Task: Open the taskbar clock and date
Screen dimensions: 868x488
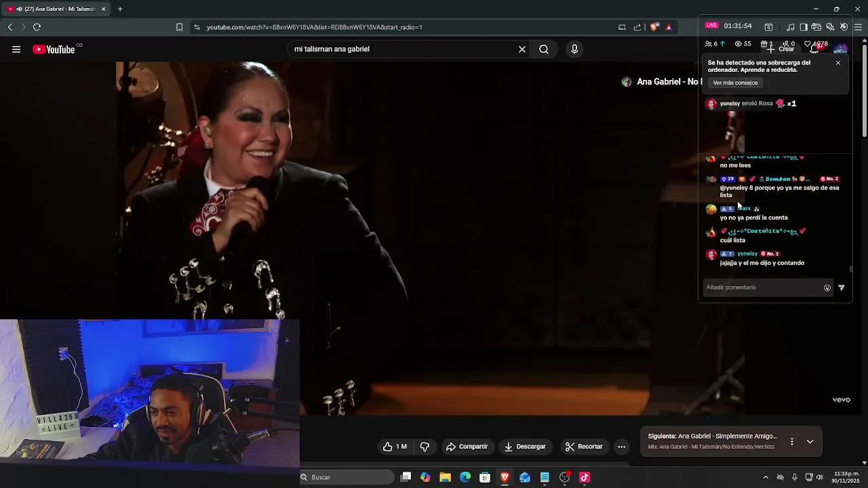Action: (x=846, y=477)
